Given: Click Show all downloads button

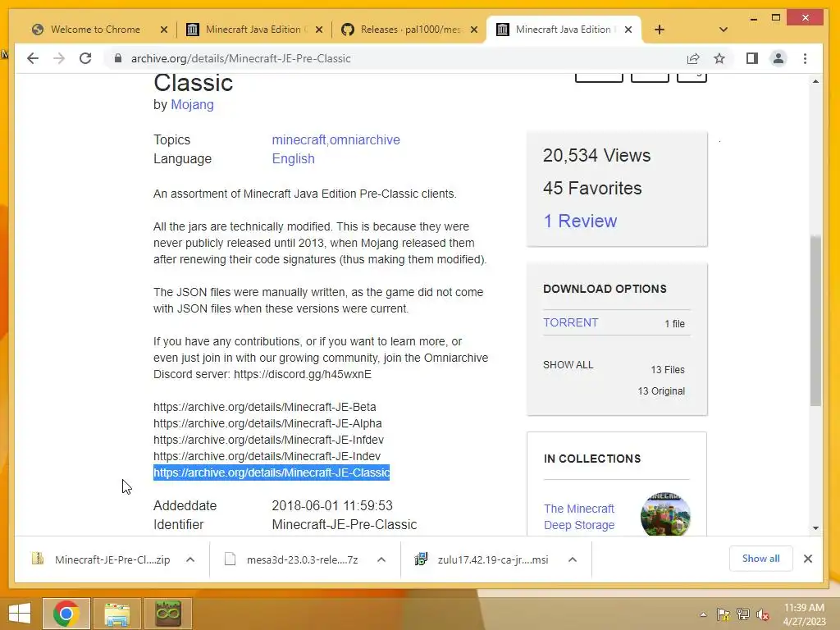Looking at the screenshot, I should 760,559.
